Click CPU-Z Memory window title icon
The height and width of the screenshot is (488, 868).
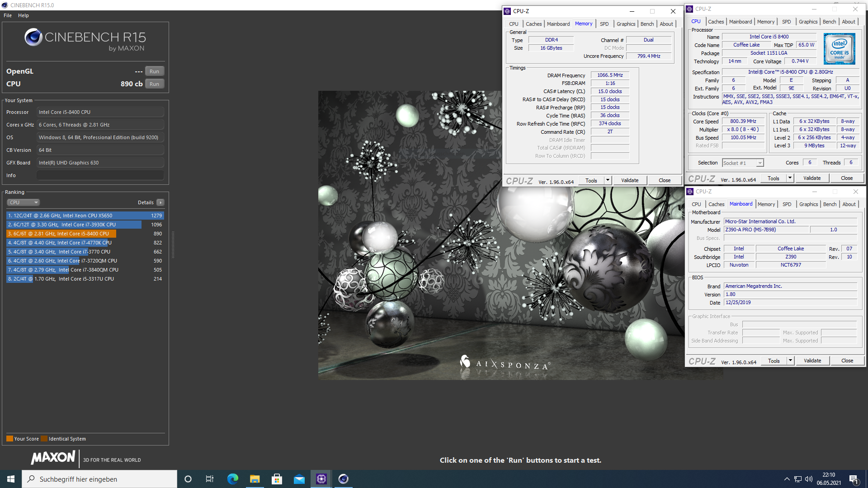[507, 11]
